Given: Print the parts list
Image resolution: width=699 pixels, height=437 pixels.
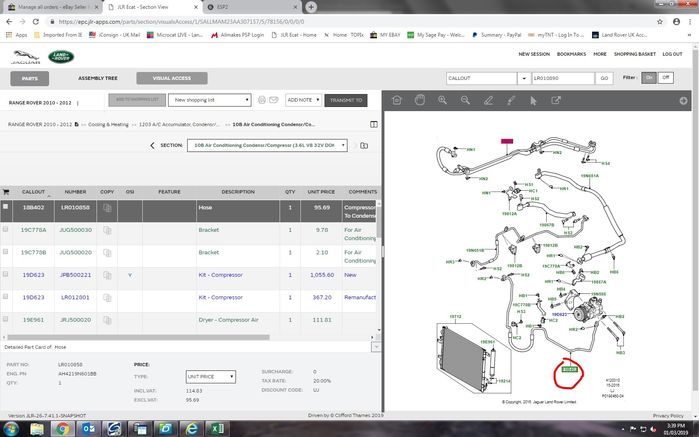Looking at the screenshot, I should pyautogui.click(x=262, y=100).
